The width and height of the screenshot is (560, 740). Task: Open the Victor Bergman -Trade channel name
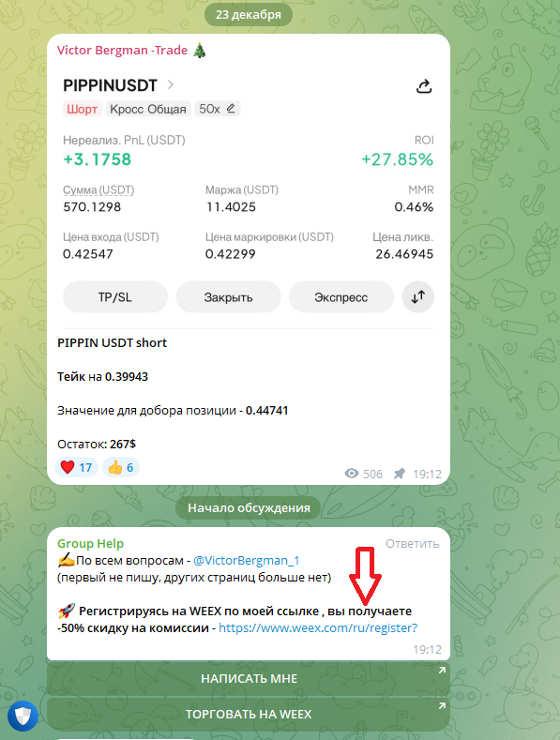122,51
